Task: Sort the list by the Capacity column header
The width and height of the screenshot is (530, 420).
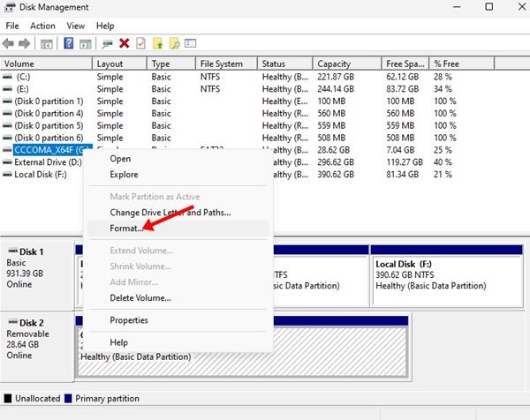Action: [333, 64]
